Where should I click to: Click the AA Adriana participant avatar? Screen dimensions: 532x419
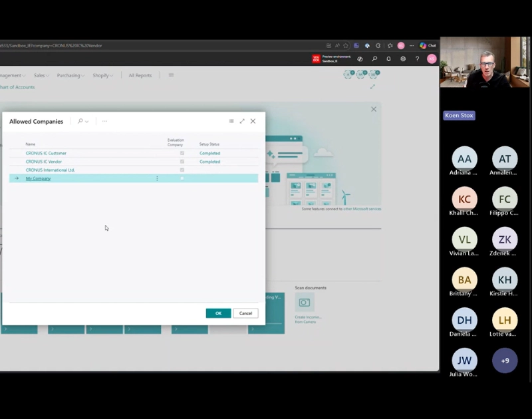pos(464,158)
